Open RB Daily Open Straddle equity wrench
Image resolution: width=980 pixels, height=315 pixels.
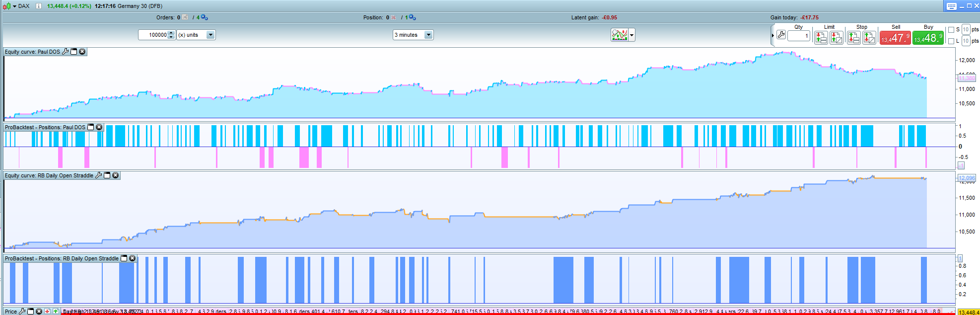point(98,175)
